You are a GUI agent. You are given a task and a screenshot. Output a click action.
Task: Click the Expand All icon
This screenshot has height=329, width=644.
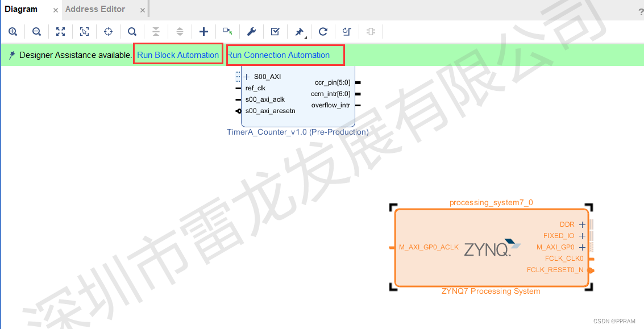pyautogui.click(x=180, y=32)
